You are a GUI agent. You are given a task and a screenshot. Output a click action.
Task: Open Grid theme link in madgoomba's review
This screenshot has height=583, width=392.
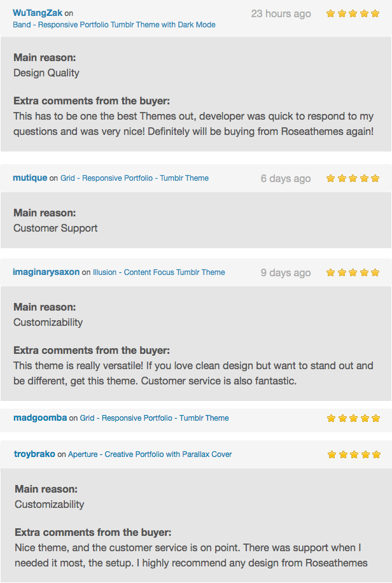coord(154,418)
